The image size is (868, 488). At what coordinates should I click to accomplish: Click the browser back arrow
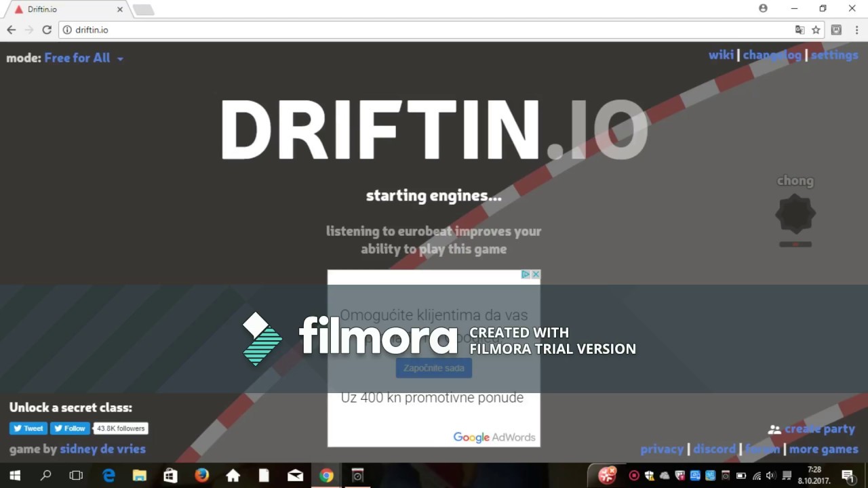(x=11, y=30)
